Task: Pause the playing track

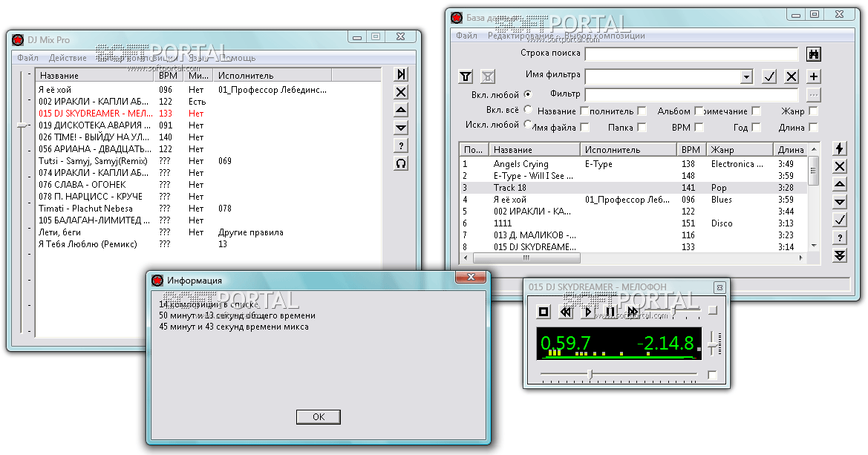Action: [610, 312]
